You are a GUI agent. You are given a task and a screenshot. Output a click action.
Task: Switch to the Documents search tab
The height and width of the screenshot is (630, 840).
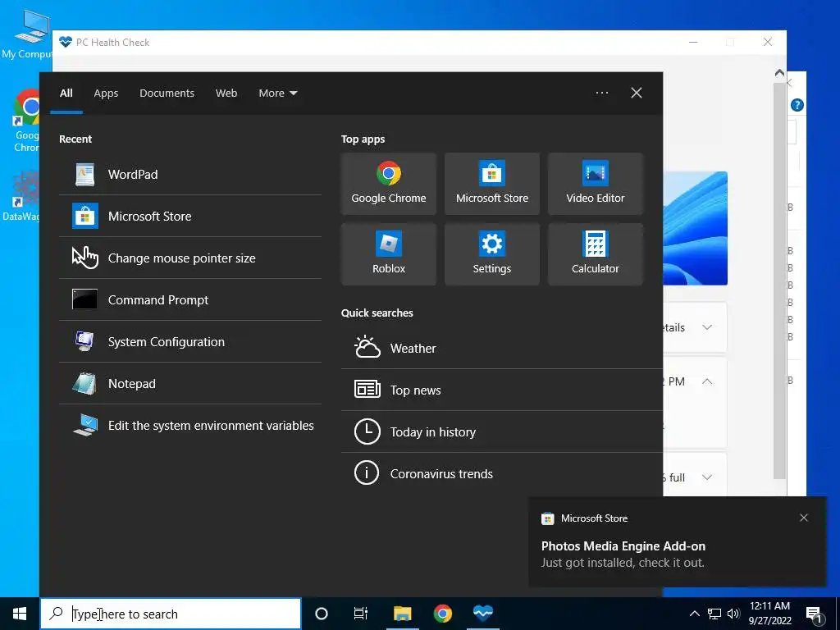167,94
